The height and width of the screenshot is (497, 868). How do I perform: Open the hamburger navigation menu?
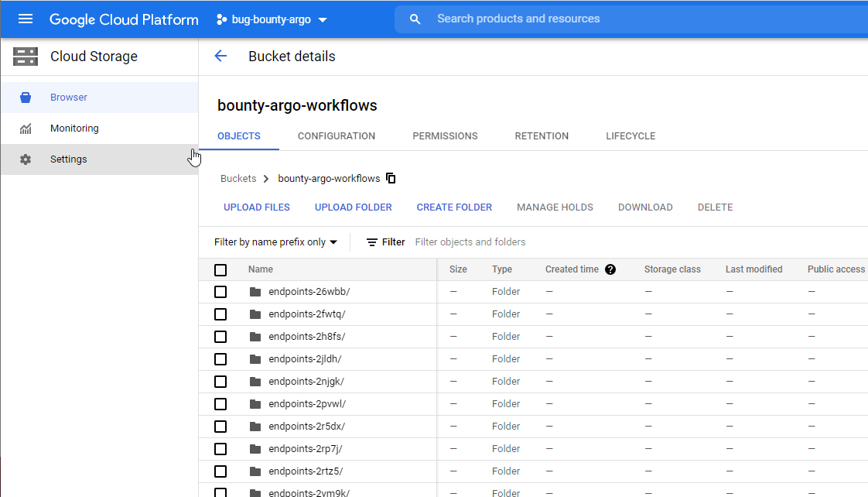point(26,19)
